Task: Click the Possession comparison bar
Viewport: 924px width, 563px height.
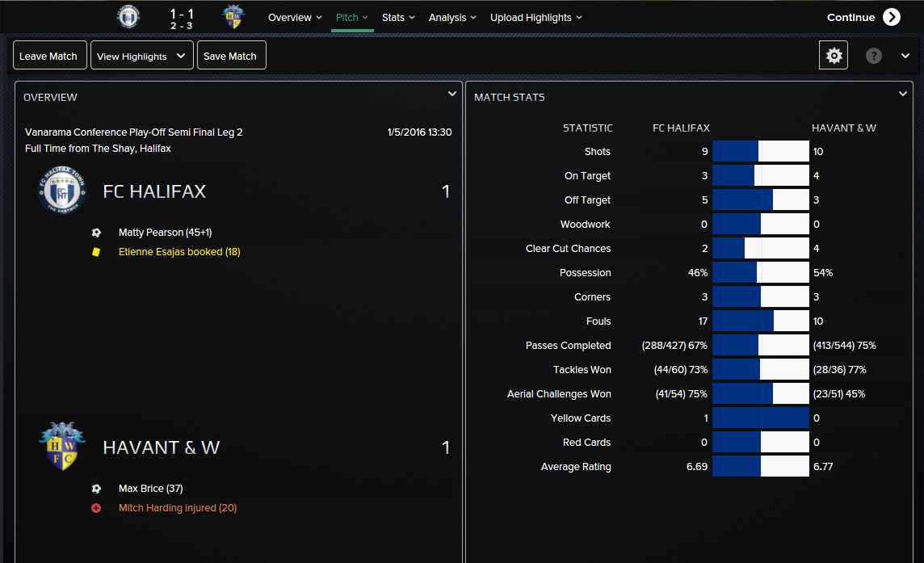Action: coord(761,273)
